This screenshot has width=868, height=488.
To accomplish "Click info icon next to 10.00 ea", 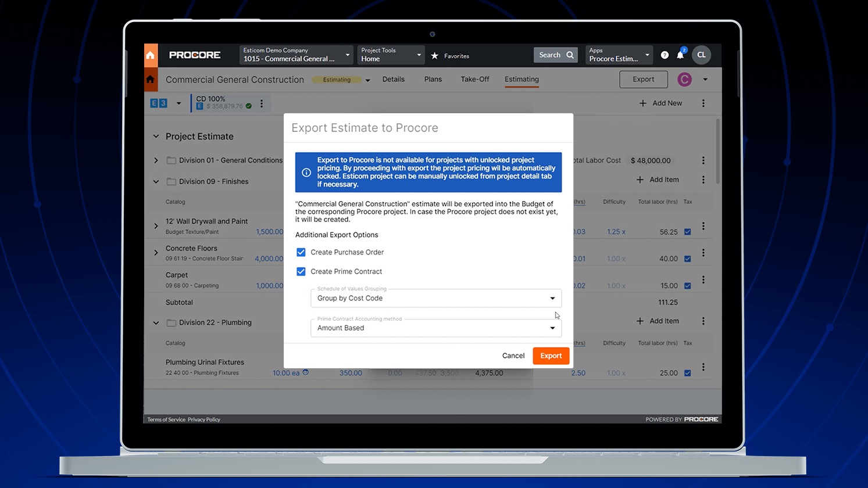I will 306,372.
